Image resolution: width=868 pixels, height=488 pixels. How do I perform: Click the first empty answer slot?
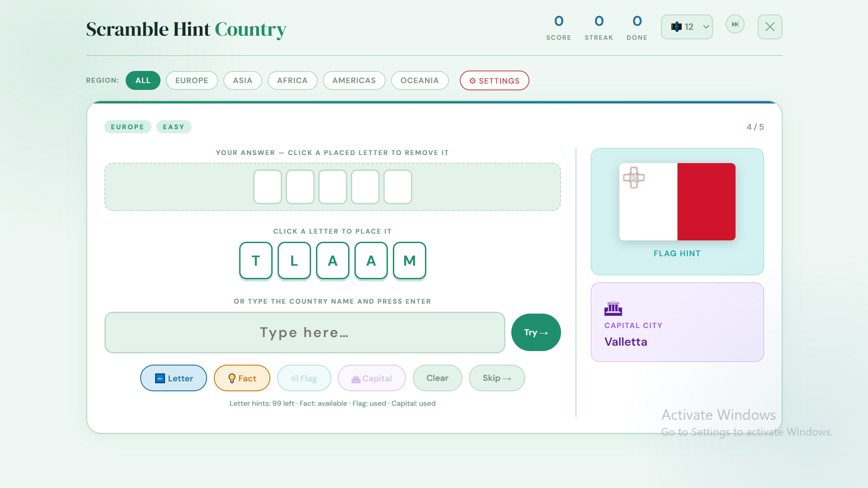click(x=268, y=187)
